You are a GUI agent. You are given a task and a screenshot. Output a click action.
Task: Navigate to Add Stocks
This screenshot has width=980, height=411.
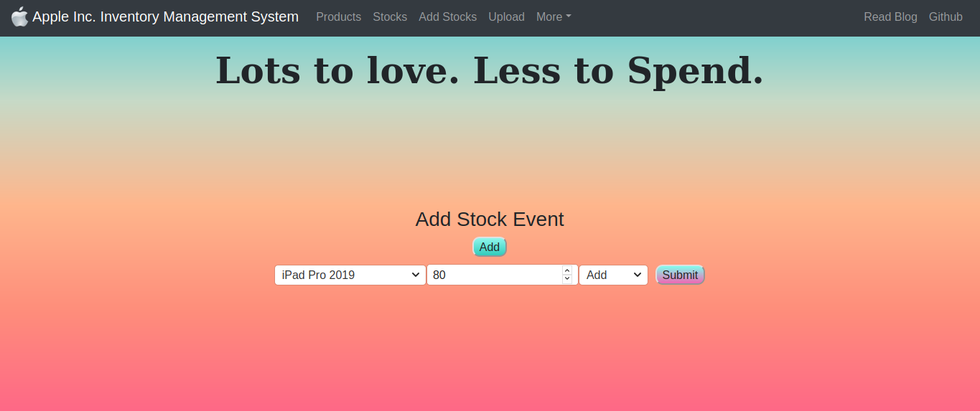click(447, 16)
